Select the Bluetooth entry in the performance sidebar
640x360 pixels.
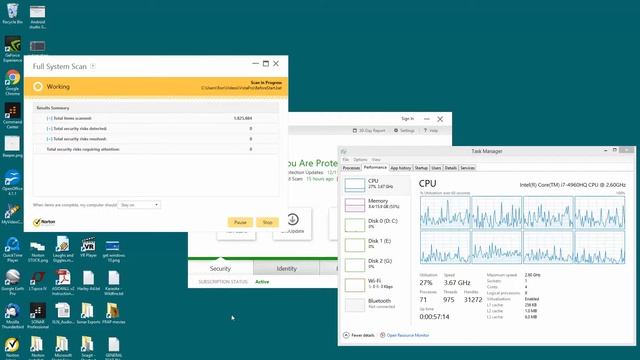pos(376,304)
